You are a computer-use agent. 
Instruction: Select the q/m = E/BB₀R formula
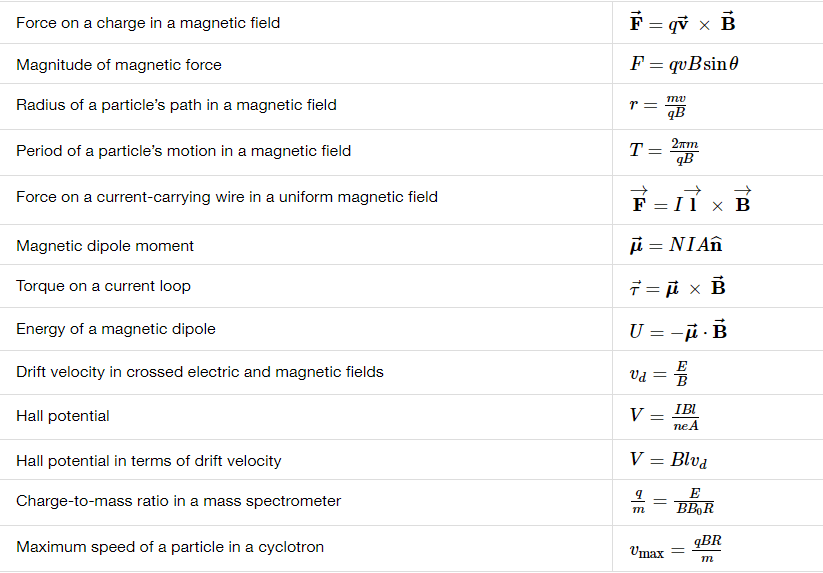672,502
